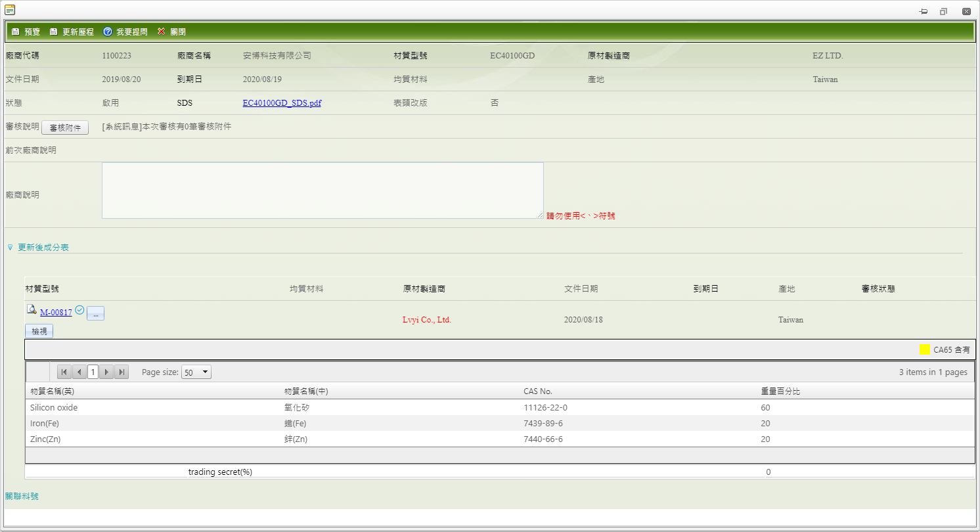Go to previous page in pager
980x532 pixels.
coord(79,372)
